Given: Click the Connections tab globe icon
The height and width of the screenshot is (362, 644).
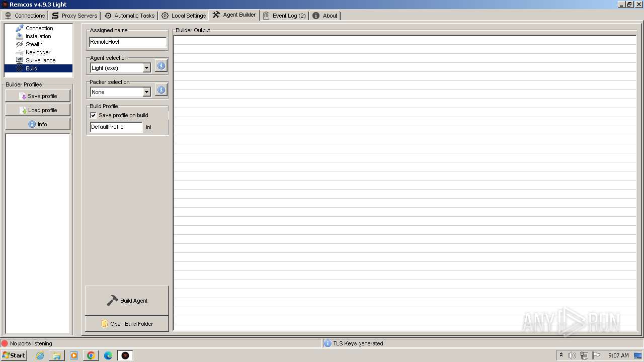Looking at the screenshot, I should click(x=8, y=16).
